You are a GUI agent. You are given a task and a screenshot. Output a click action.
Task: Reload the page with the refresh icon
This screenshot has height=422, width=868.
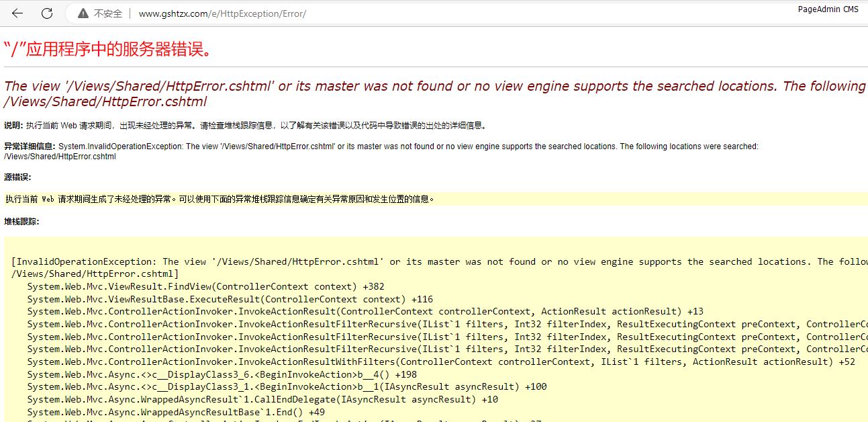point(47,13)
